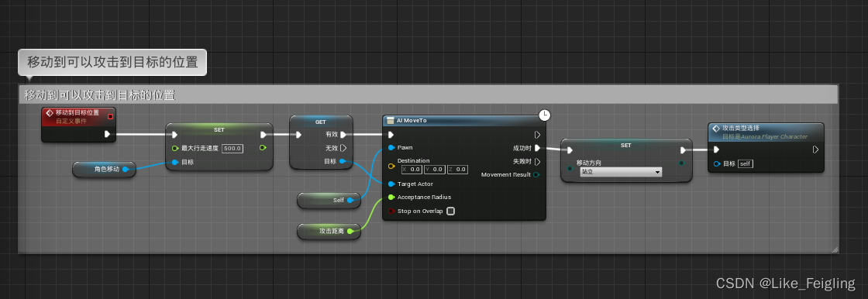This screenshot has height=299, width=868.
Task: Click the Destination Z value field
Action: pyautogui.click(x=457, y=170)
